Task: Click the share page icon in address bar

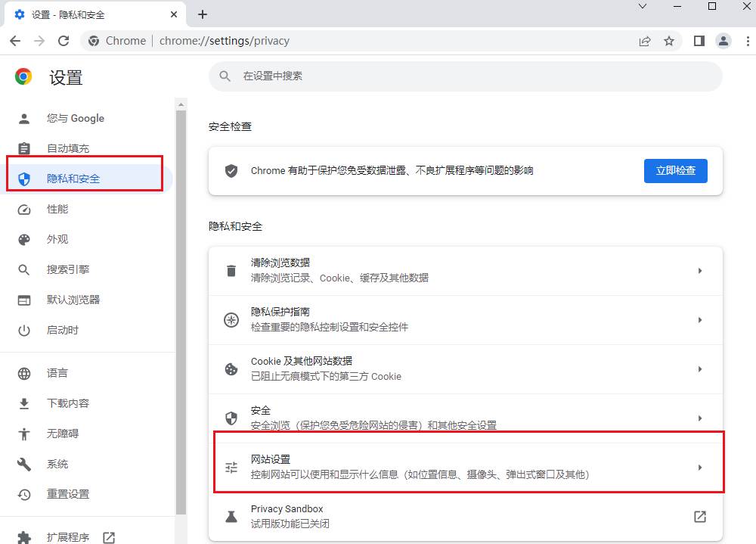Action: [645, 41]
